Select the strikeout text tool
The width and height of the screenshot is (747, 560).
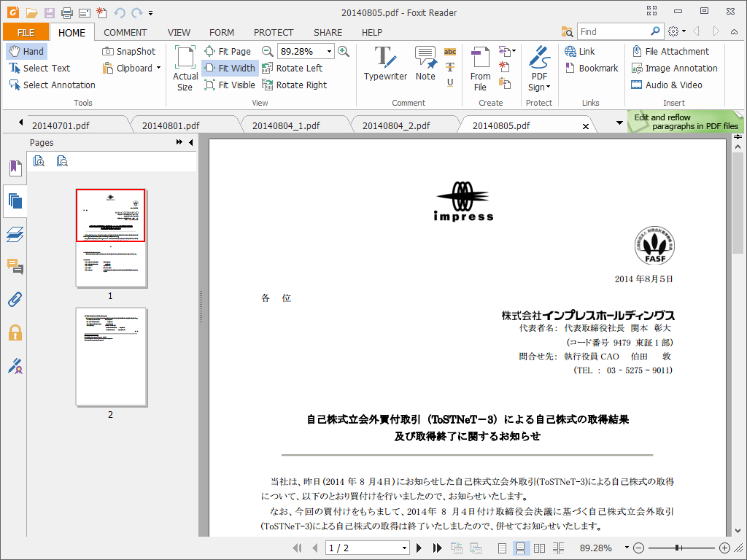coord(450,67)
